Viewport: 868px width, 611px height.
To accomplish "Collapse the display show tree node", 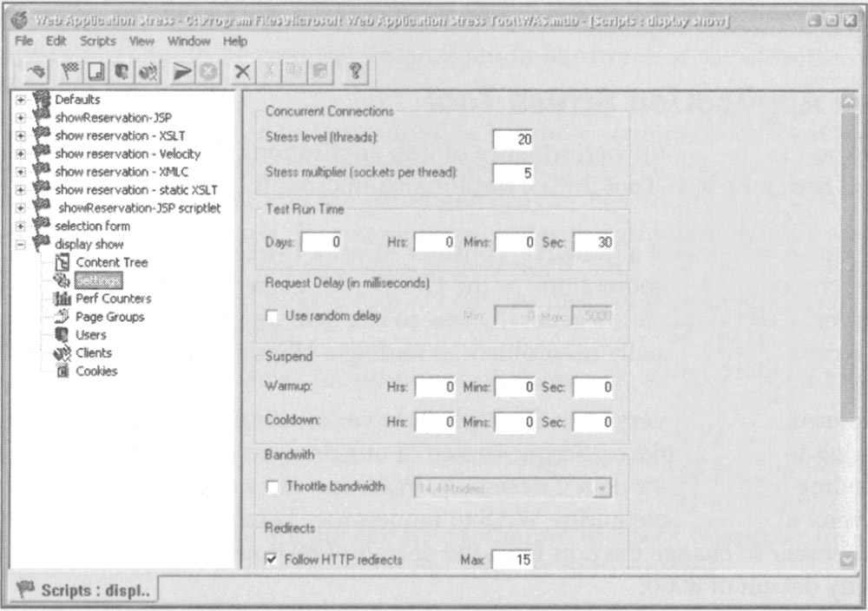I will coord(21,245).
